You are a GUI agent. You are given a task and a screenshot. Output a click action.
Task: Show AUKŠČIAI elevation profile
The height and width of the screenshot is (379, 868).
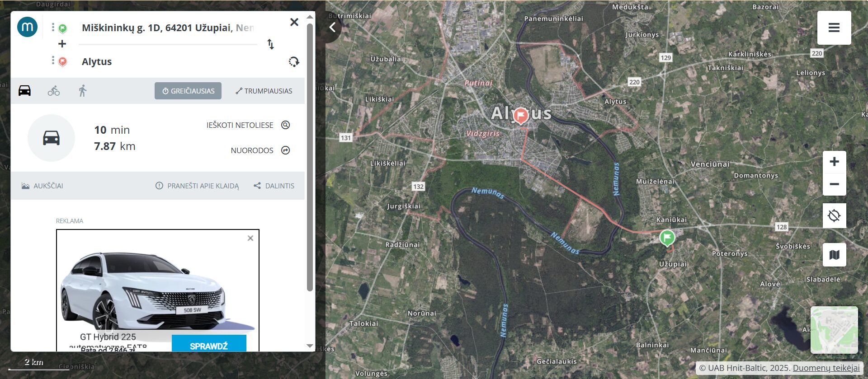pyautogui.click(x=42, y=186)
